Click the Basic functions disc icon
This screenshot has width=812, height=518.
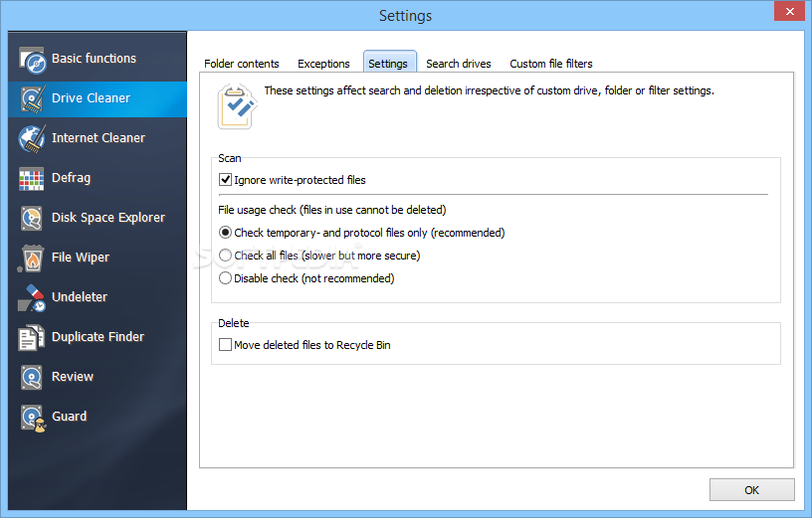click(32, 60)
